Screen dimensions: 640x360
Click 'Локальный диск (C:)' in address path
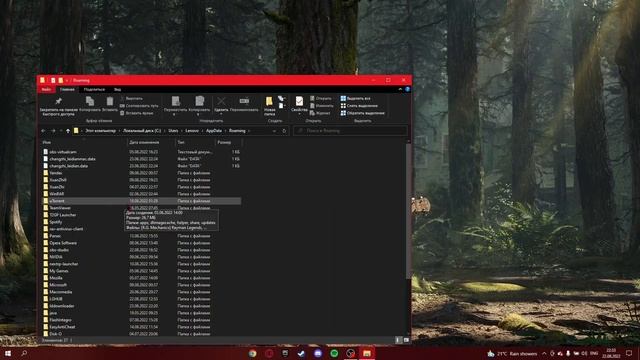[142, 131]
